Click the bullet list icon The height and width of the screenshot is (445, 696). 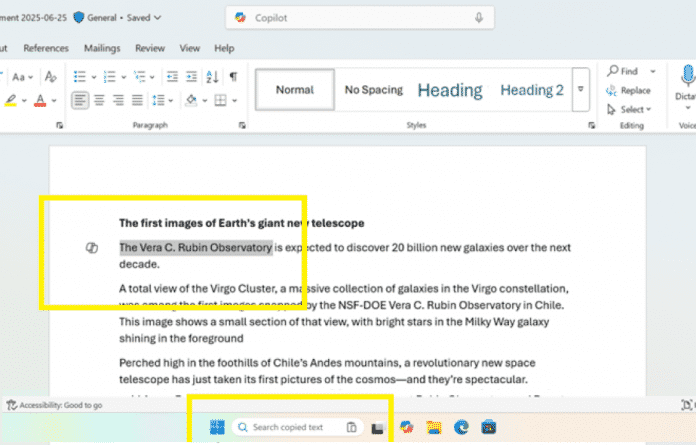pos(79,76)
